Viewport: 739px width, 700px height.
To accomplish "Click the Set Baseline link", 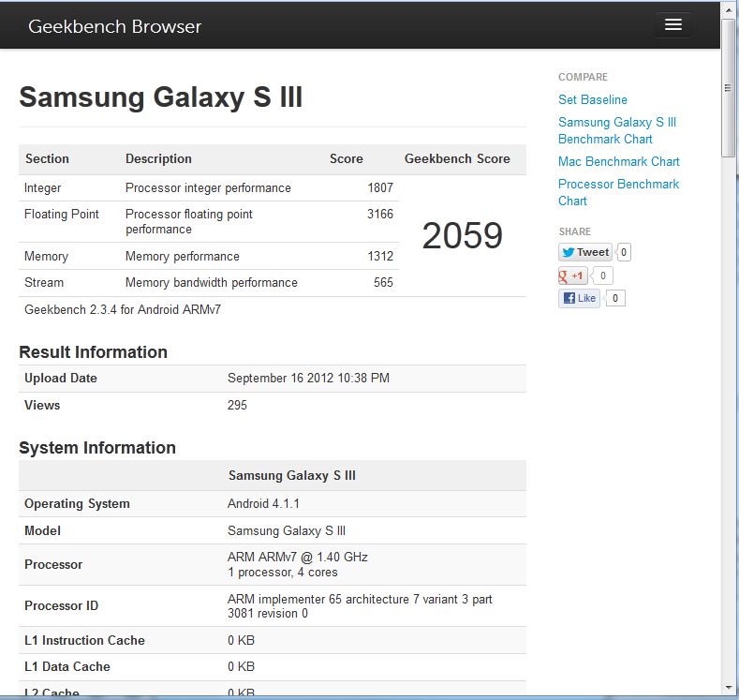I will (x=593, y=99).
